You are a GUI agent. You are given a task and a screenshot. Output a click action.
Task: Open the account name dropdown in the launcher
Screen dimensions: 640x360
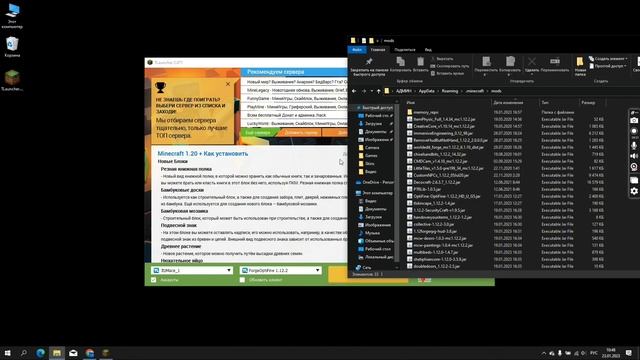[192, 270]
